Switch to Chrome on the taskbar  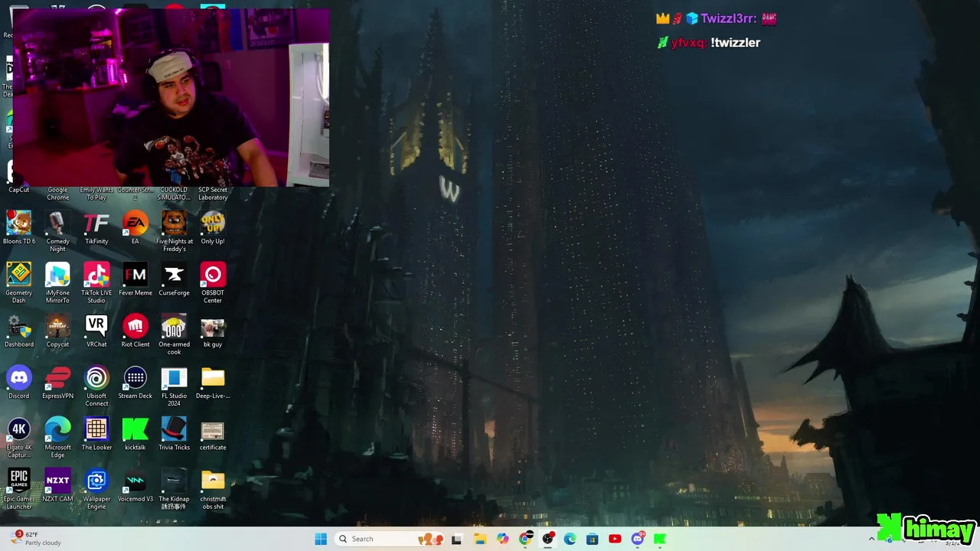(x=525, y=539)
